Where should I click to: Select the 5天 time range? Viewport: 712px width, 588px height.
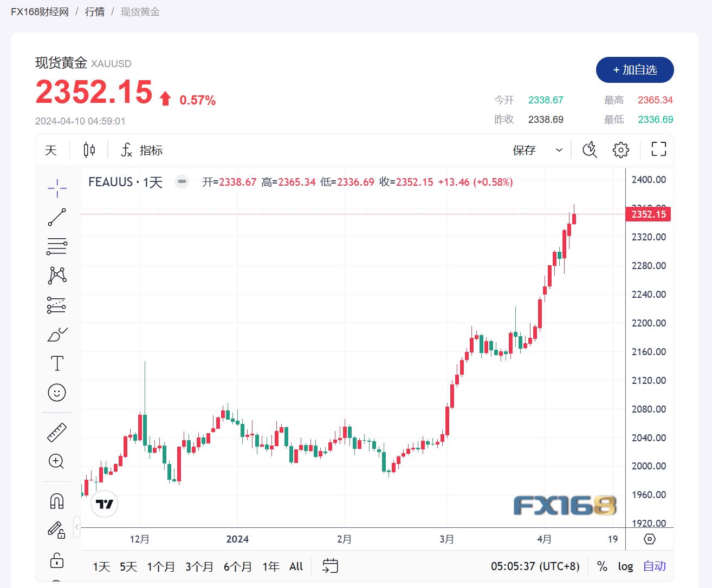coord(128,567)
